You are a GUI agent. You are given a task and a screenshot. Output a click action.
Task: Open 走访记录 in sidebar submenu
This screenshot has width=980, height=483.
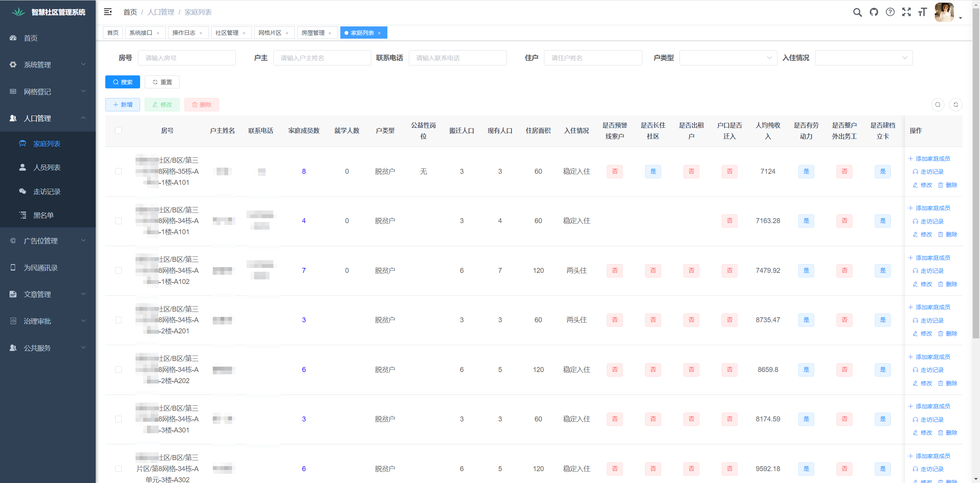(48, 191)
